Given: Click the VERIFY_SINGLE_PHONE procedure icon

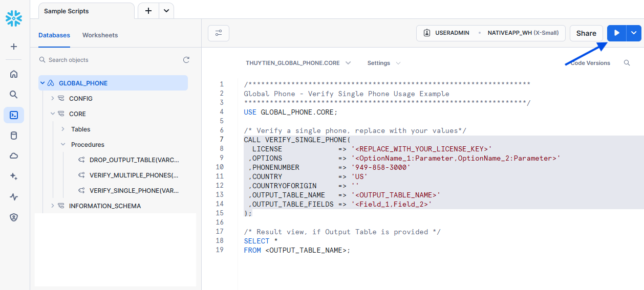Looking at the screenshot, I should 81,191.
